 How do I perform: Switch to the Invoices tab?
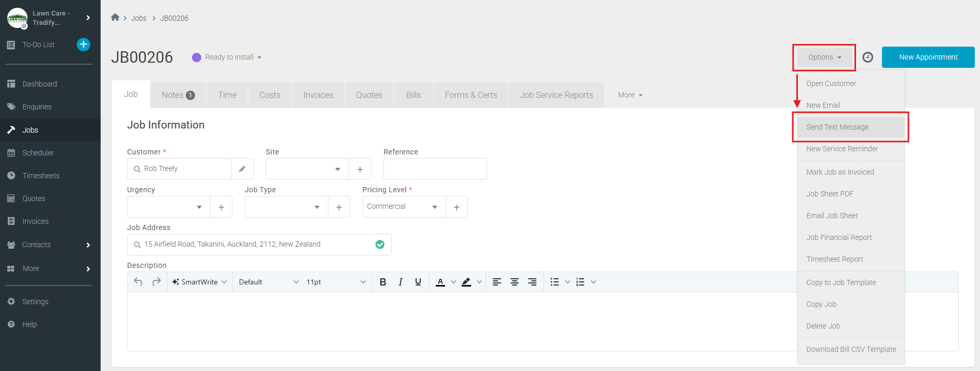point(318,95)
